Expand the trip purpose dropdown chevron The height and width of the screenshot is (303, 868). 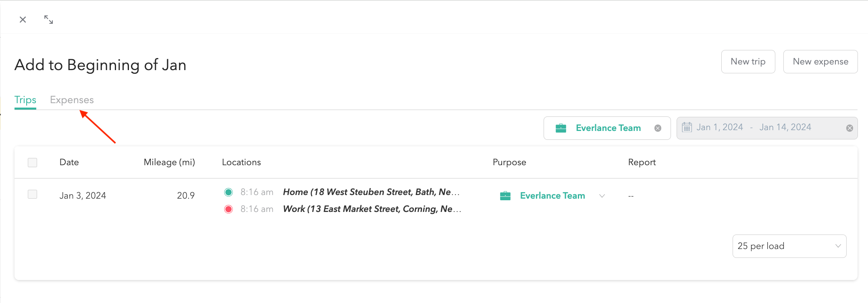602,196
